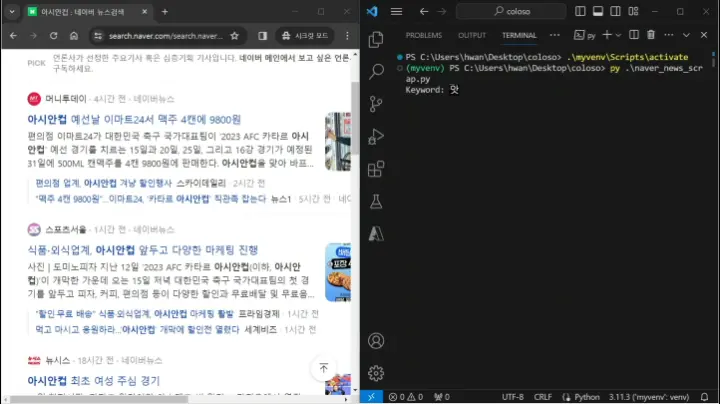Switch to the PROBLEMS panel tab
This screenshot has width=720, height=404.
tap(424, 35)
